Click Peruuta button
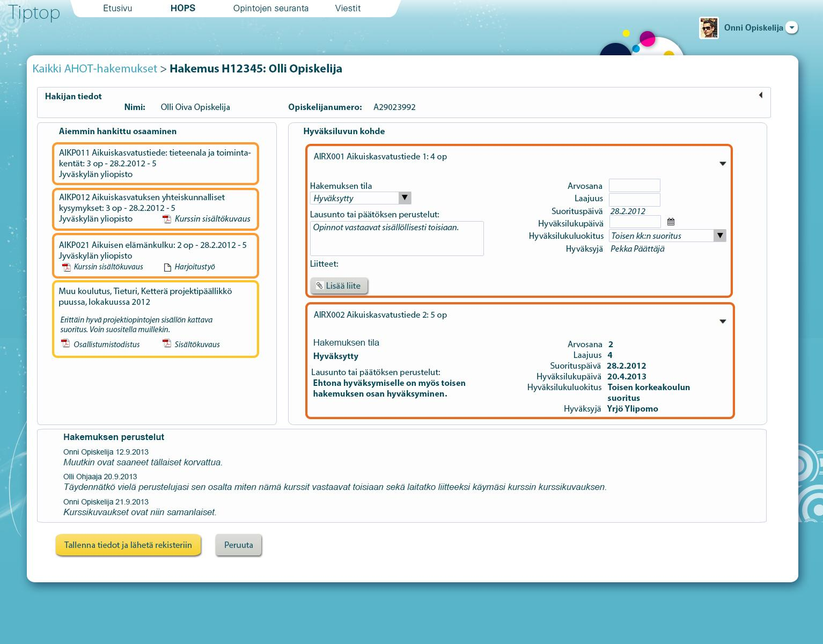 (239, 545)
